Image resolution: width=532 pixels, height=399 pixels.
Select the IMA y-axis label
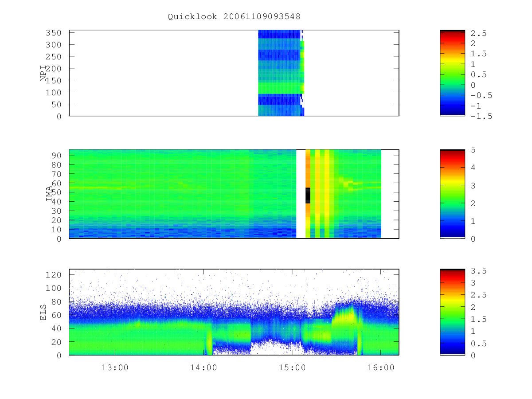click(49, 194)
